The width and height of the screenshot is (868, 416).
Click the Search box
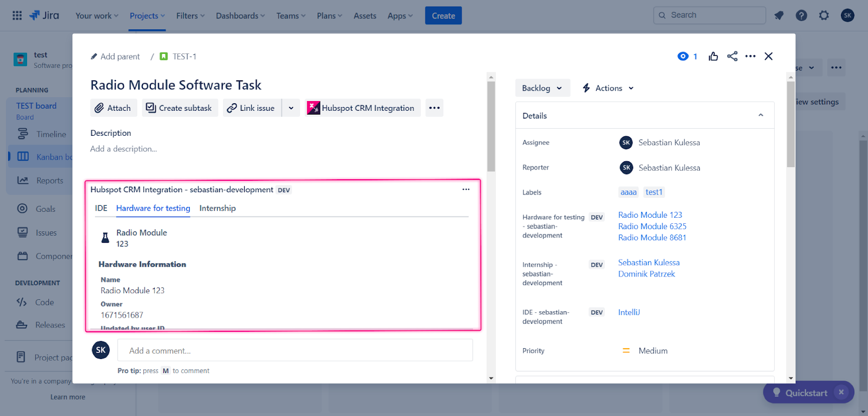(x=710, y=15)
